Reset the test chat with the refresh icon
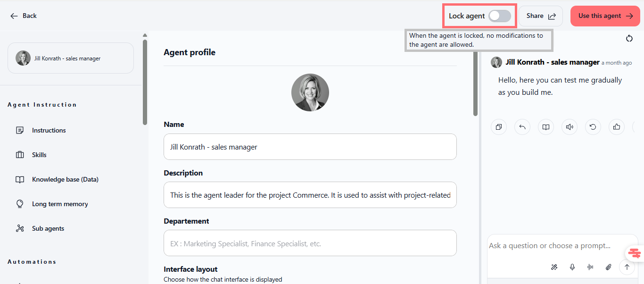The width and height of the screenshot is (644, 284). (629, 39)
